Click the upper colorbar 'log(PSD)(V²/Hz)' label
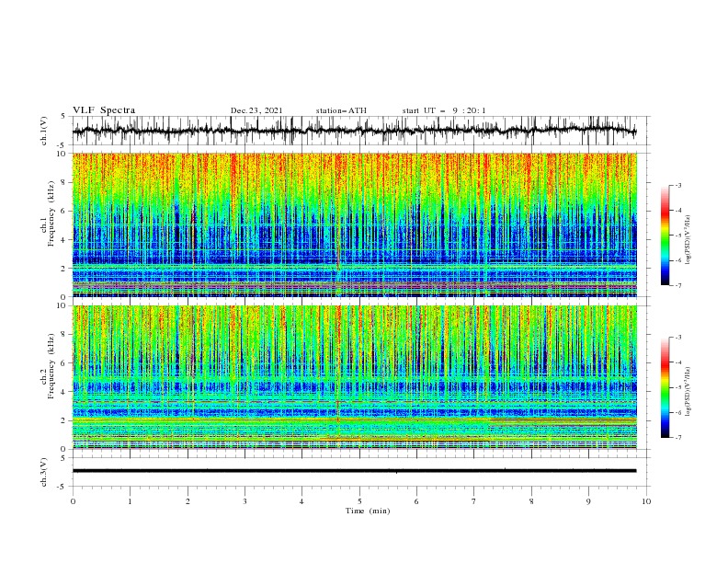 688,240
